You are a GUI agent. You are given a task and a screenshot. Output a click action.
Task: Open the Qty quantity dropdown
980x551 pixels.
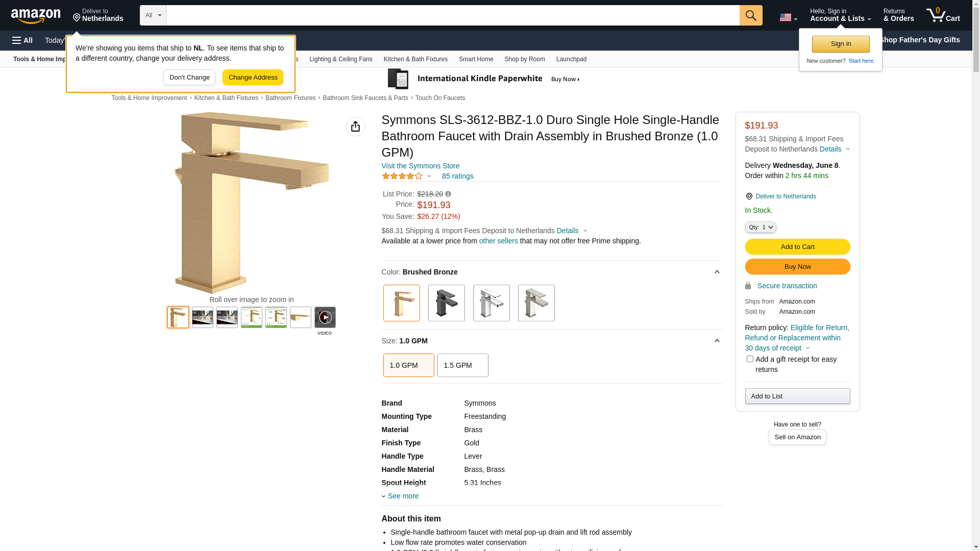tap(760, 227)
